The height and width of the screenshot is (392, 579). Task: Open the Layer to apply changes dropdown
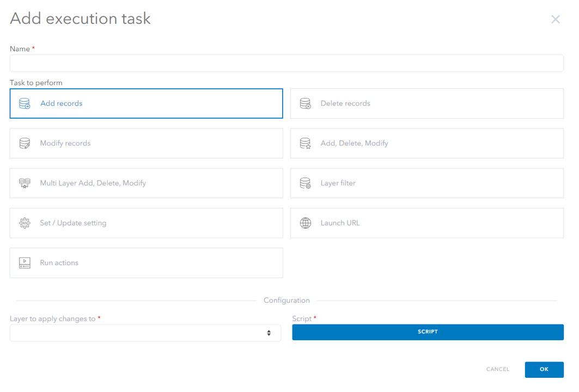pos(145,333)
